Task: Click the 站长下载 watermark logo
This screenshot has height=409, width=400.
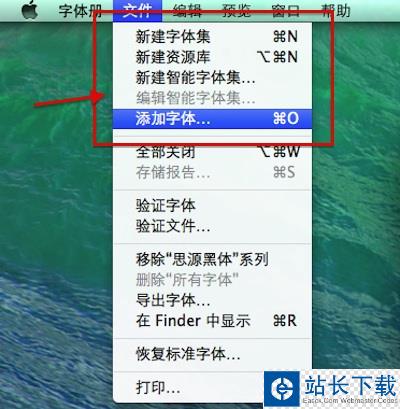Action: pyautogui.click(x=332, y=389)
